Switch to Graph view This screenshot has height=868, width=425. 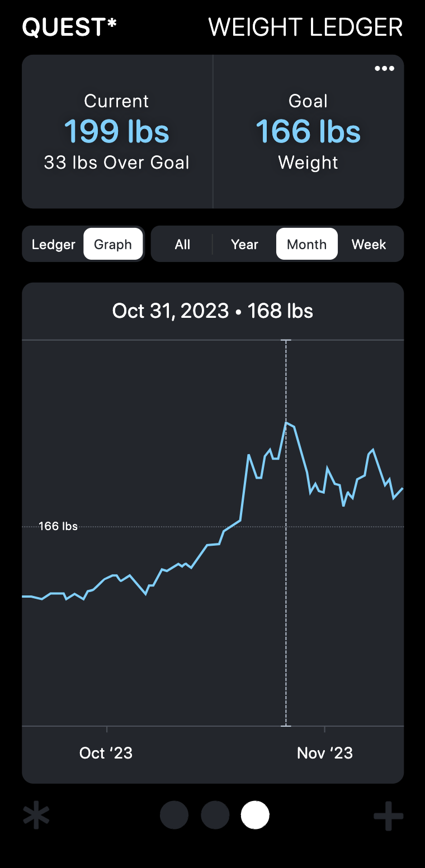(x=113, y=245)
